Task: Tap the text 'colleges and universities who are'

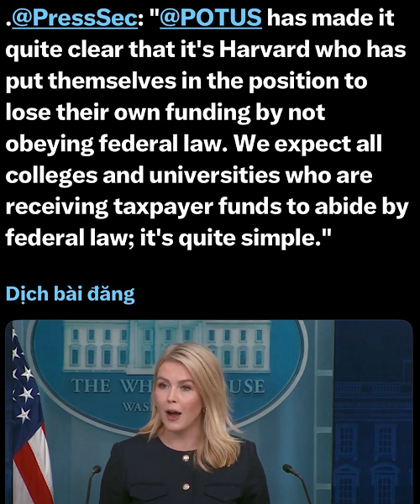Action: tap(189, 176)
